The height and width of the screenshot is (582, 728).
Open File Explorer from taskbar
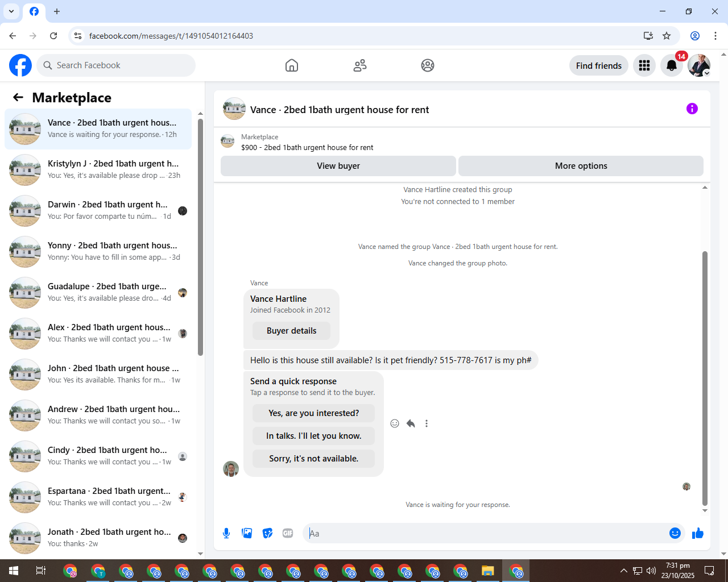pos(488,571)
